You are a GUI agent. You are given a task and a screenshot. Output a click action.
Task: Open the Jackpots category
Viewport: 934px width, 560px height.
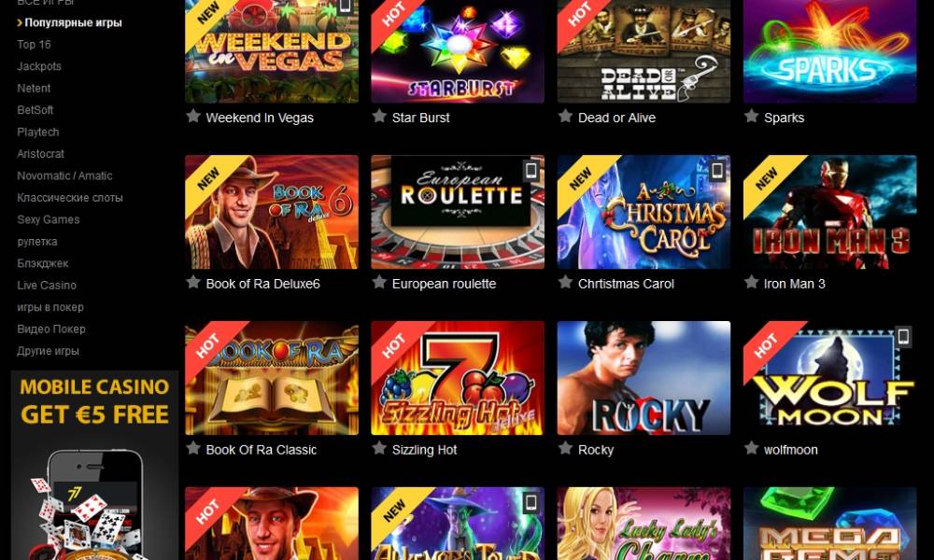(39, 66)
